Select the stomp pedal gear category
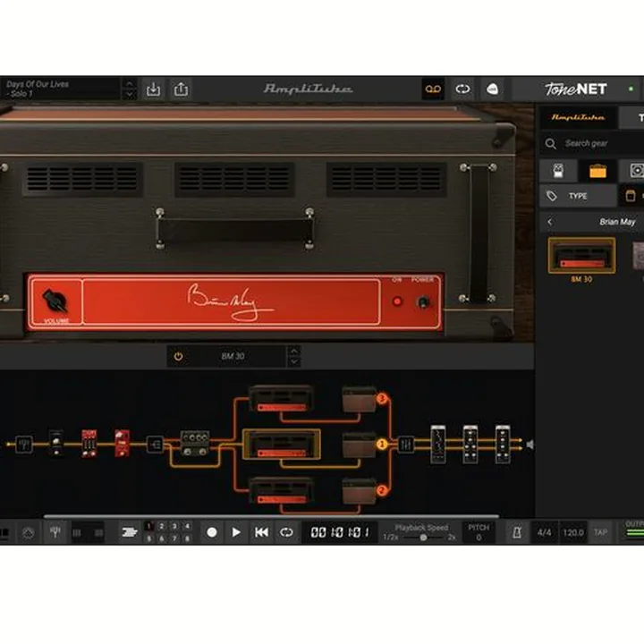 [x=558, y=171]
